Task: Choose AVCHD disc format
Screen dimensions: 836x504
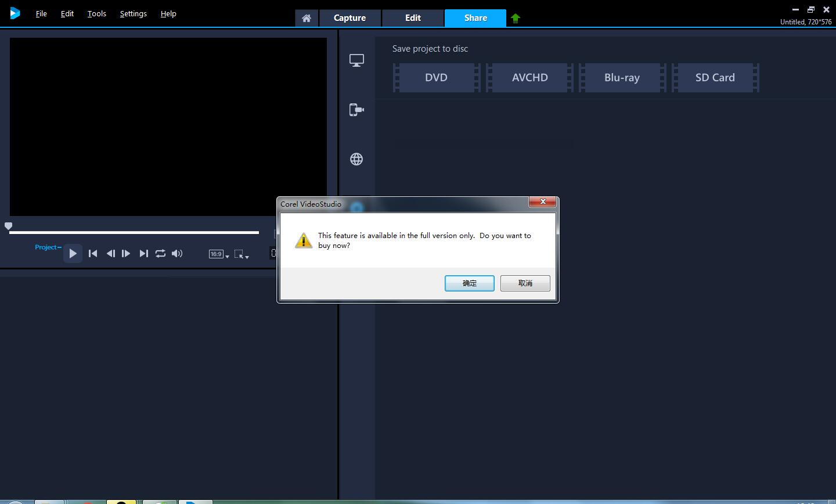Action: coord(529,78)
